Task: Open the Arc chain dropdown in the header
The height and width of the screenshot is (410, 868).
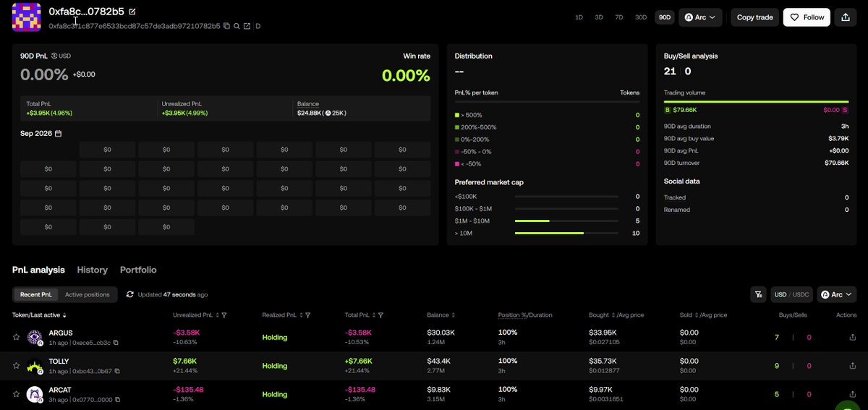Action: pos(700,17)
